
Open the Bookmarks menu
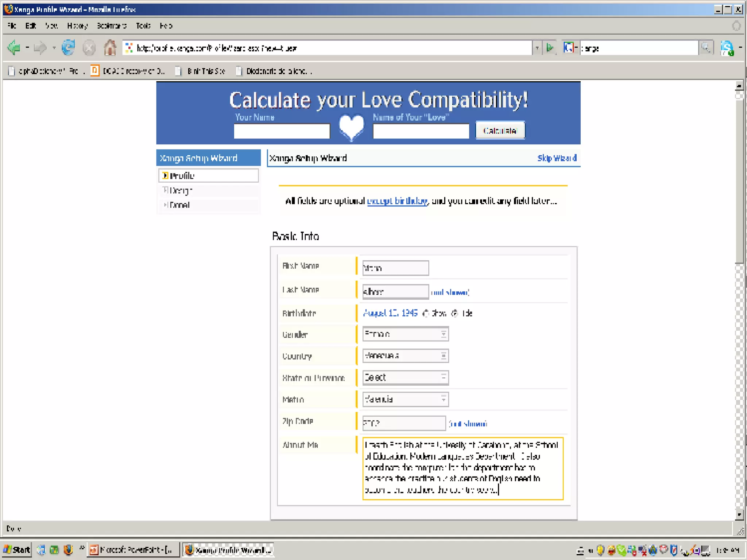pyautogui.click(x=112, y=26)
